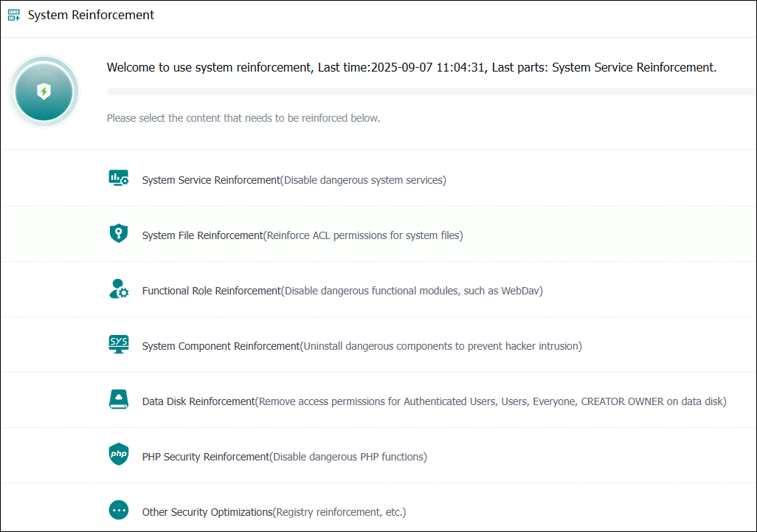The width and height of the screenshot is (757, 532).
Task: Click the reinforcement progress bar
Action: click(431, 91)
